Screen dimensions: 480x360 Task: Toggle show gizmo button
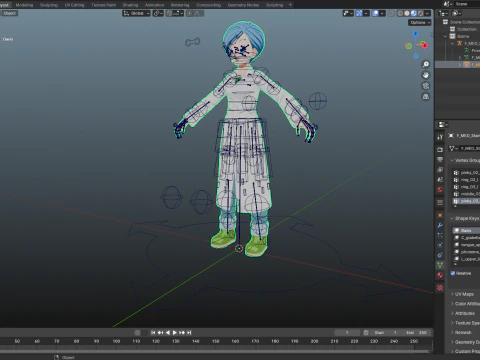coord(359,13)
